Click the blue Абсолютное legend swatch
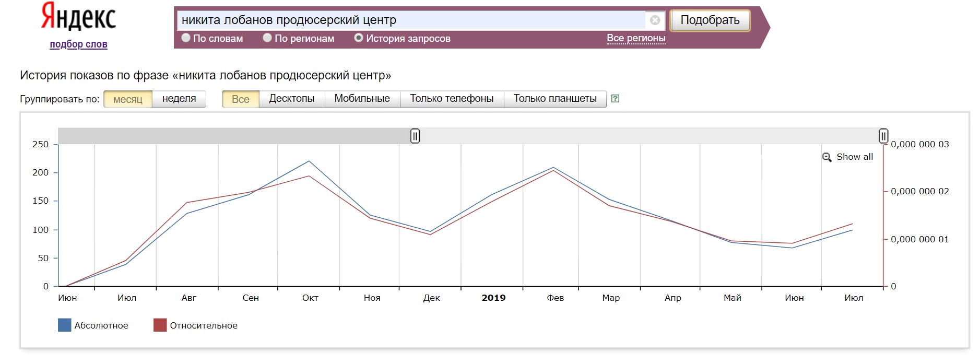This screenshot has width=980, height=363. [64, 325]
